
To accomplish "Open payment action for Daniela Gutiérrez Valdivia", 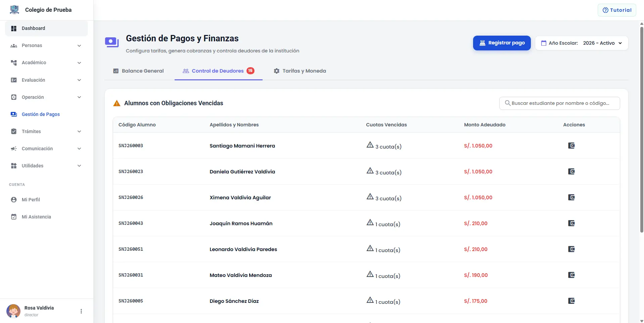I will point(571,171).
